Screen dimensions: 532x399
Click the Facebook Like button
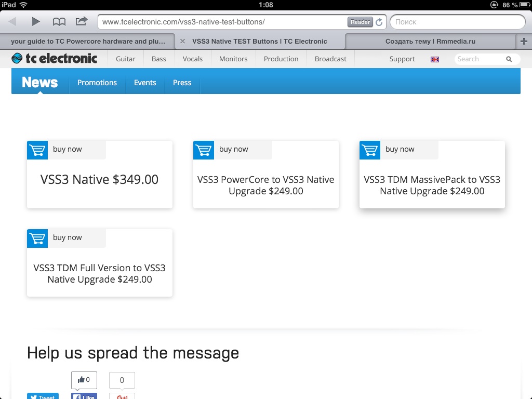click(84, 396)
